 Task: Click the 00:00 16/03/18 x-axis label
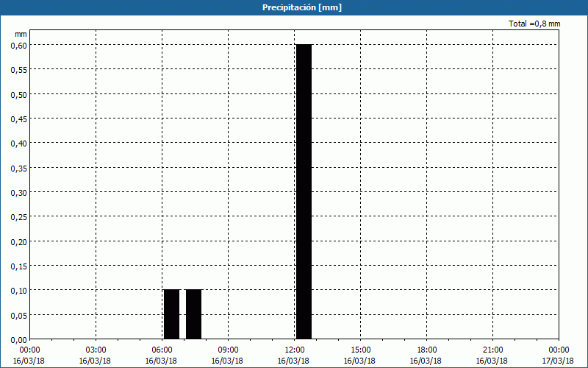pyautogui.click(x=29, y=355)
